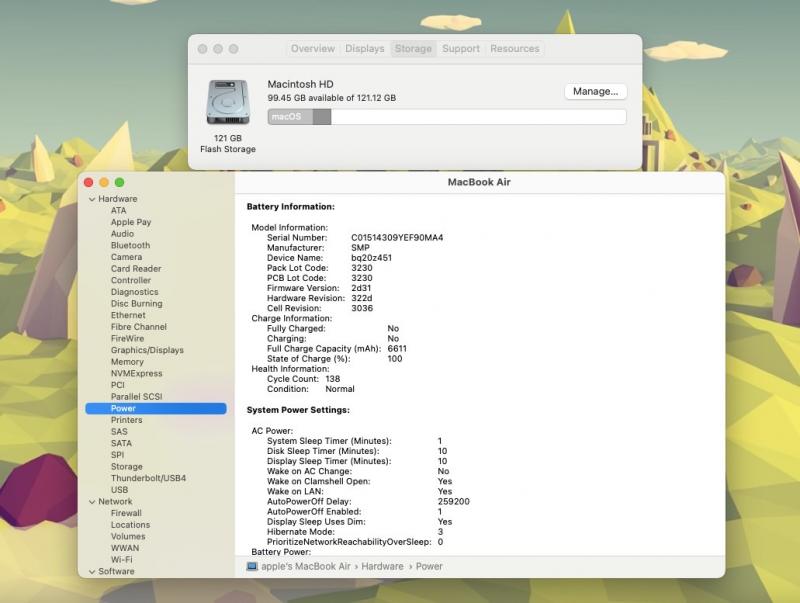Click the serial number C01514309YEF90MA4
The width and height of the screenshot is (800, 603).
pos(397,238)
